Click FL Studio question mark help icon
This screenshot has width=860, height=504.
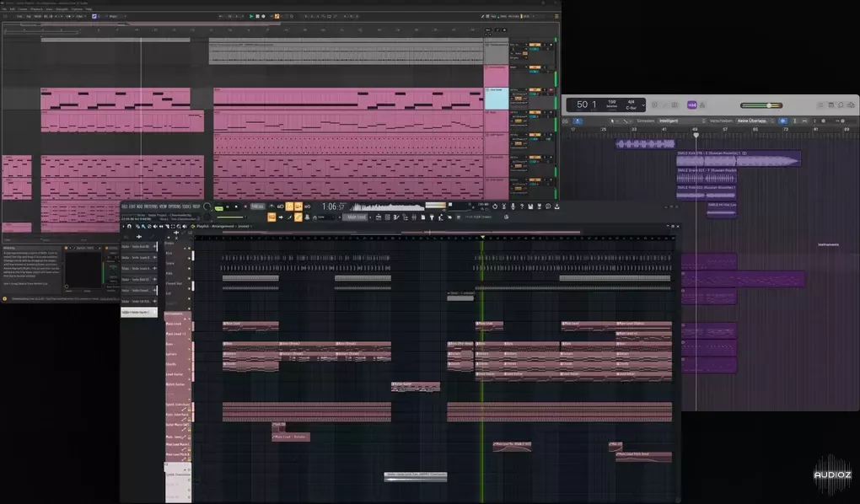click(x=522, y=206)
